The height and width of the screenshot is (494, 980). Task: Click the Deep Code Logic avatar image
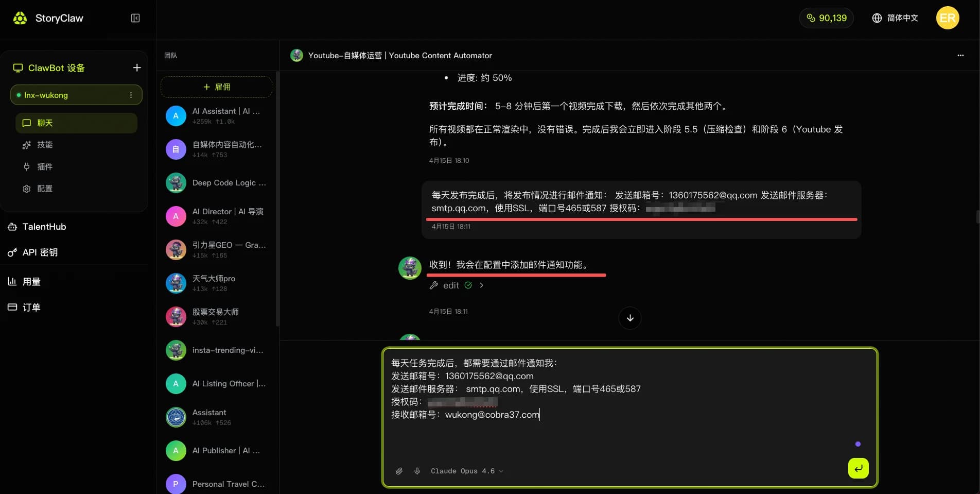click(x=176, y=183)
